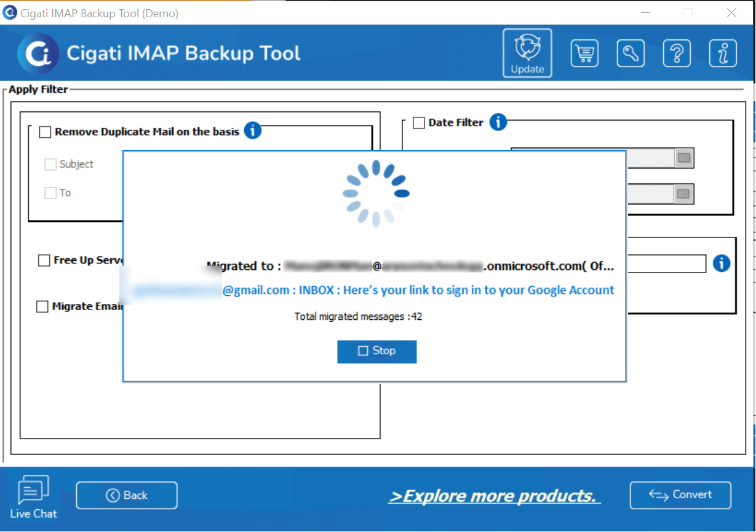The image size is (756, 532).
Task: Click the about info icon in header
Action: point(723,54)
